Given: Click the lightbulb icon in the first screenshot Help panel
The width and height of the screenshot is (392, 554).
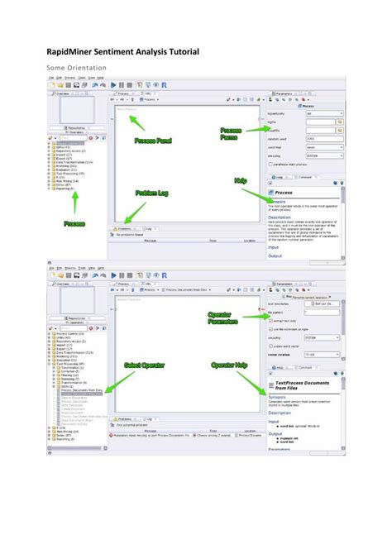Looking at the screenshot, I should click(342, 183).
